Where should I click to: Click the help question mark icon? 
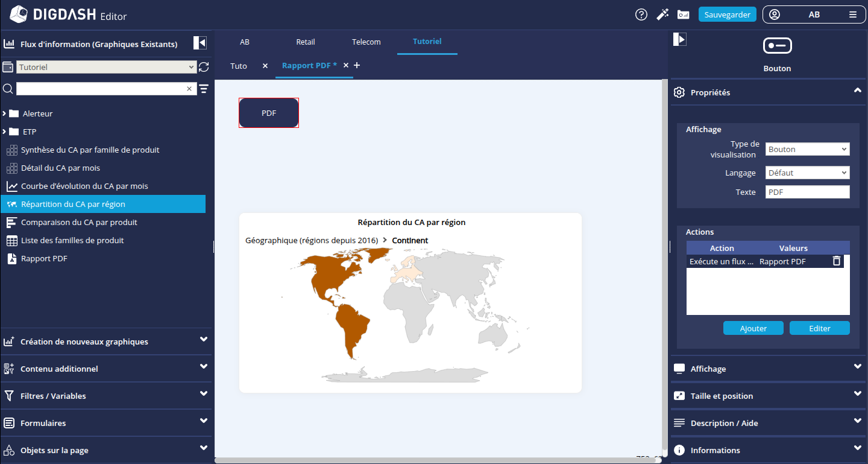(x=641, y=14)
